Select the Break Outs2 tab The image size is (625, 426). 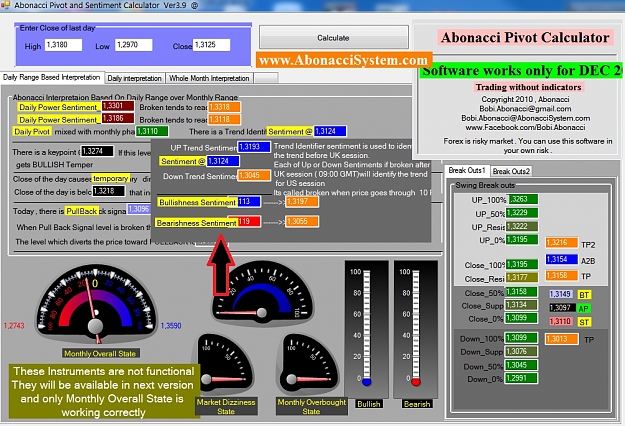pos(511,171)
